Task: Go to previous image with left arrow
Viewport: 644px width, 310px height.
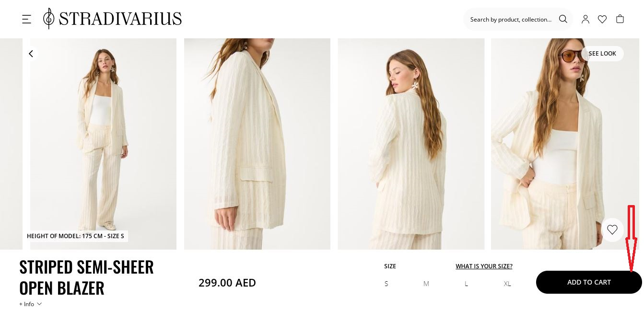Action: click(31, 54)
